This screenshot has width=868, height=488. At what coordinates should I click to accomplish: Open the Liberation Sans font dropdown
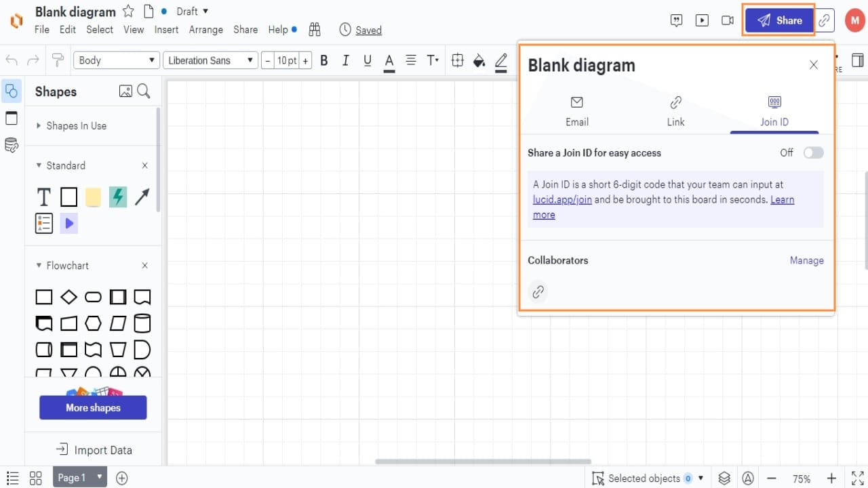210,60
